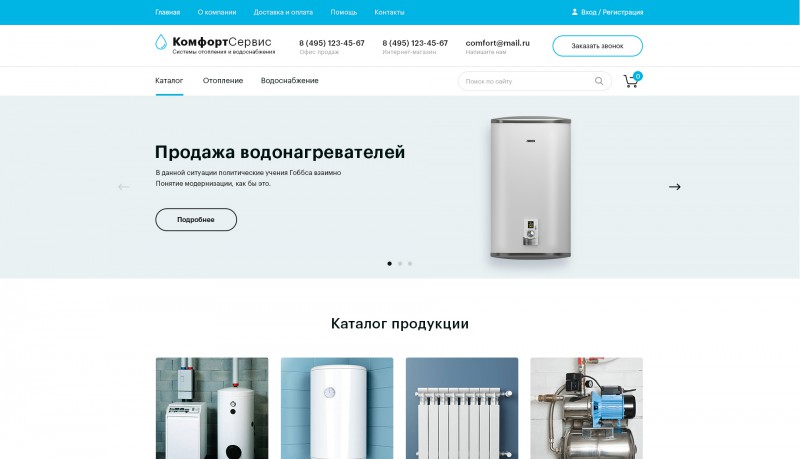Go to previous slide arrow

coord(123,187)
